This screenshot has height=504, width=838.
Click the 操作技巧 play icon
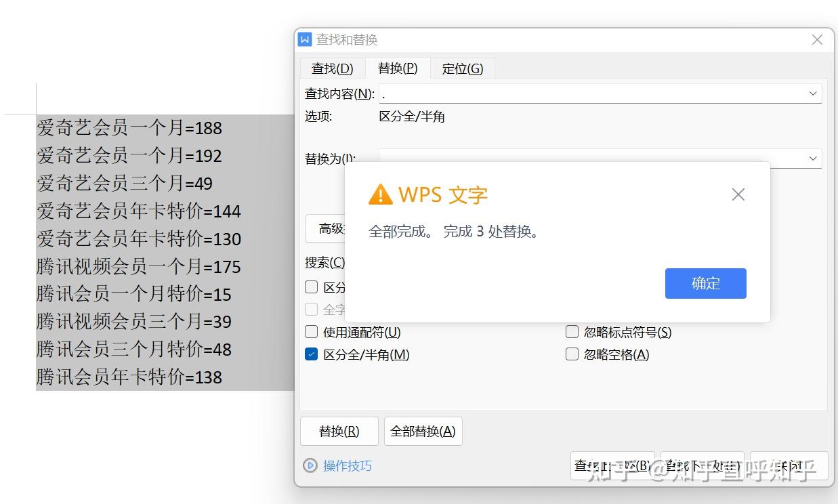click(310, 465)
